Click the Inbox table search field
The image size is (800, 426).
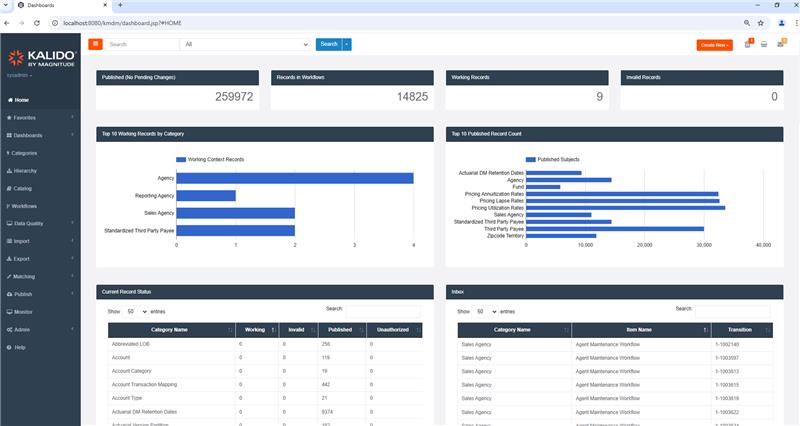pyautogui.click(x=732, y=312)
